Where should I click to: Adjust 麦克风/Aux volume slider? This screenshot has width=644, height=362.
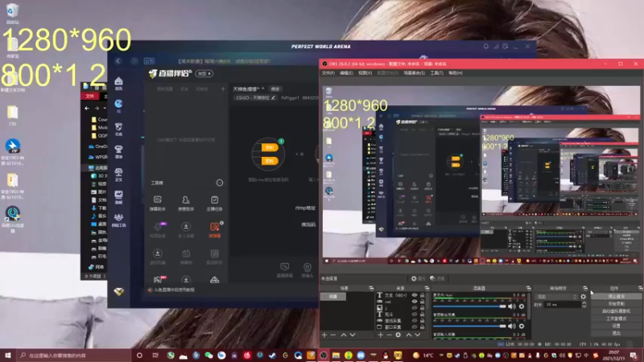(x=469, y=306)
